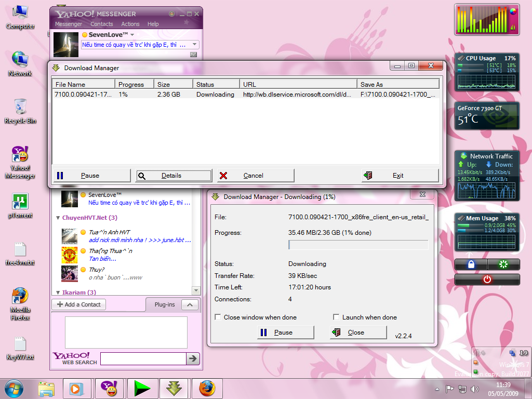The image size is (532, 399).
Task: Open Windows Media Player from taskbar
Action: point(76,388)
